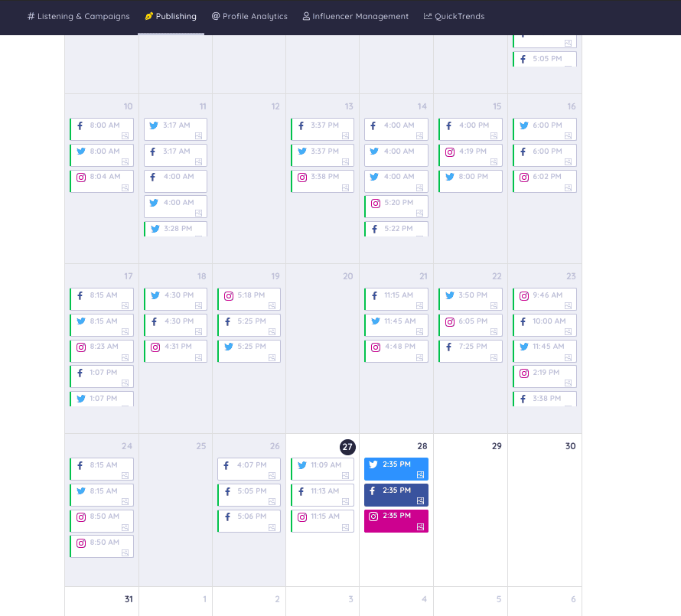Open Facebook post at 7:25 PM on the 22nd
This screenshot has height=616, width=681.
[x=471, y=351]
